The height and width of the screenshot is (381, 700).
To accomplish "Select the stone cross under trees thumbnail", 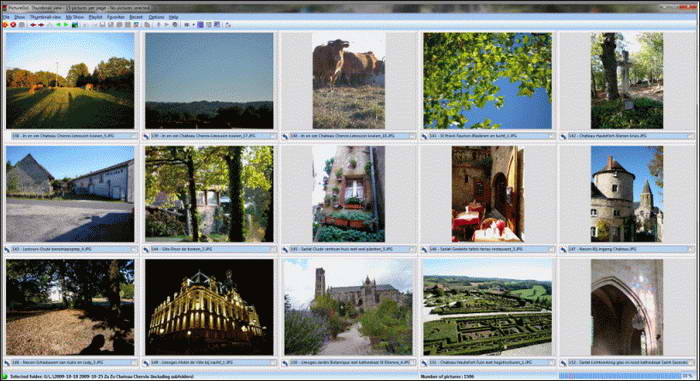I will point(627,81).
